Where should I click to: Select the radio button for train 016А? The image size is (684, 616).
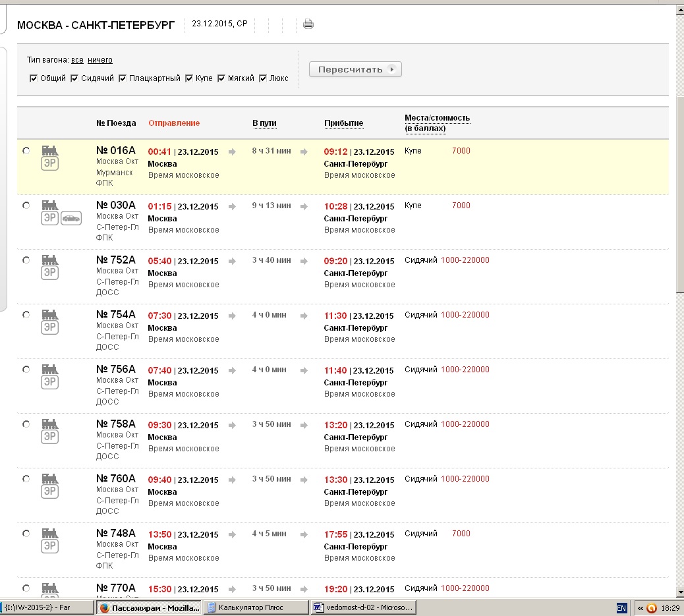point(26,151)
